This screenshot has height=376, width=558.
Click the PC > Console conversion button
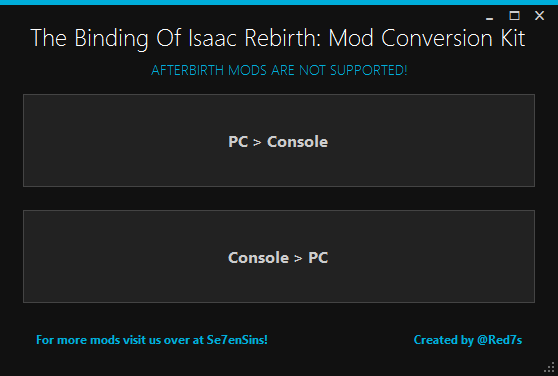(279, 141)
